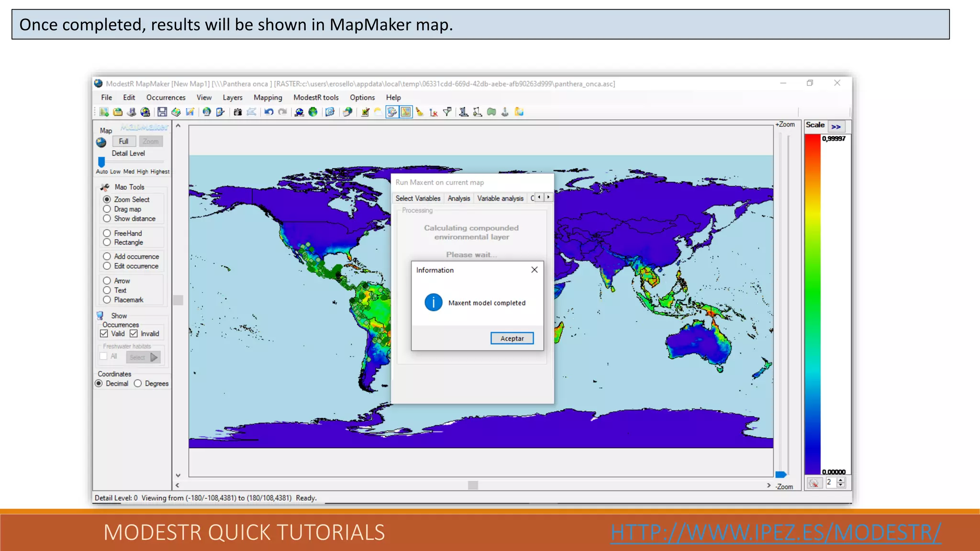Click the green globe download icon
This screenshot has height=551, width=980.
(x=313, y=112)
